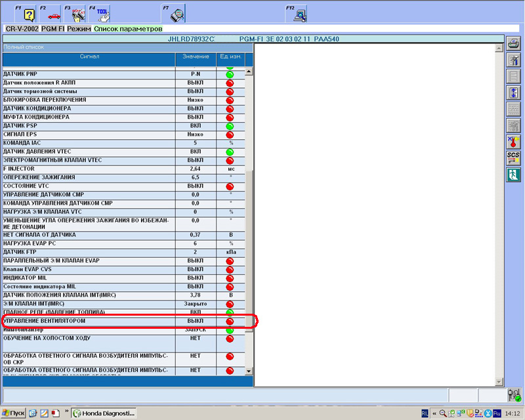This screenshot has width=525, height=420.
Task: Click the Значение column header
Action: coord(196,59)
